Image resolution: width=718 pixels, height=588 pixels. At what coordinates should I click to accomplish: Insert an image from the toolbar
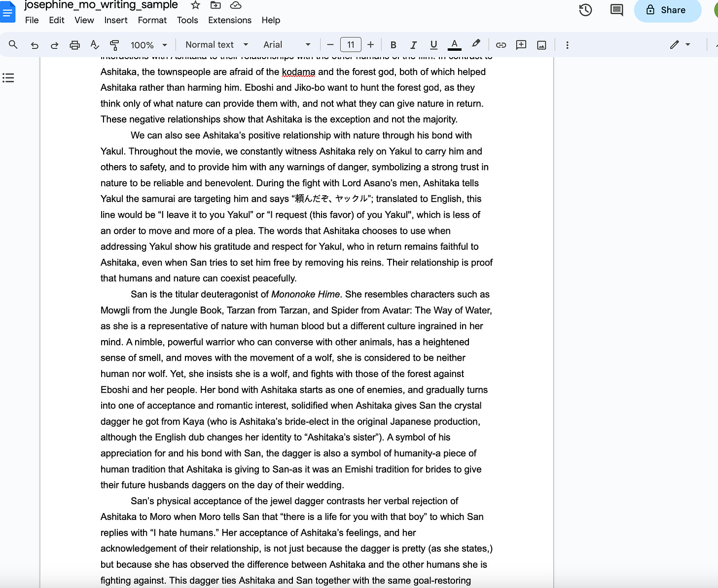click(x=541, y=45)
